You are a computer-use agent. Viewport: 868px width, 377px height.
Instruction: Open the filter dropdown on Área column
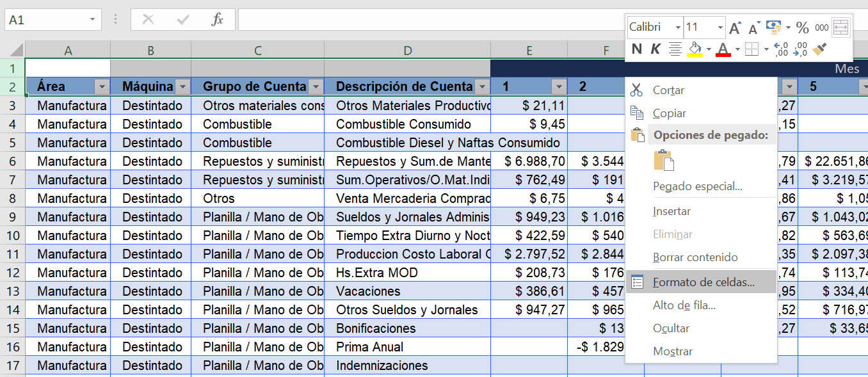point(102,86)
